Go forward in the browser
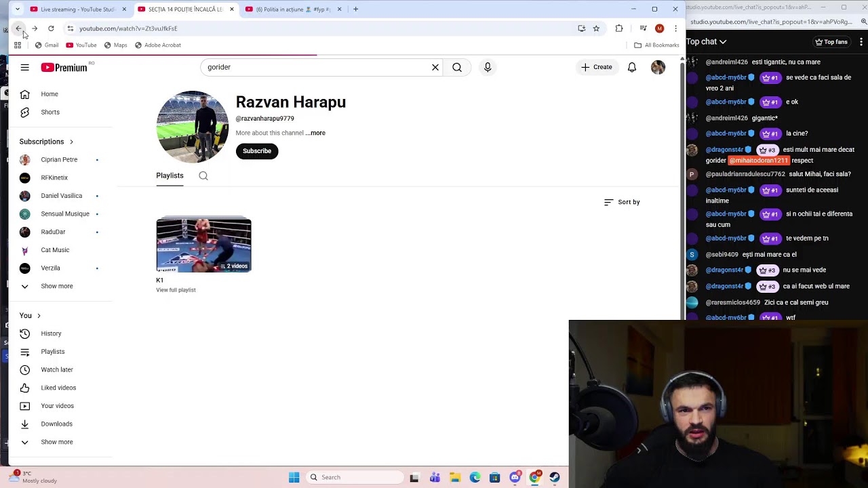This screenshot has height=488, width=868. 35,28
